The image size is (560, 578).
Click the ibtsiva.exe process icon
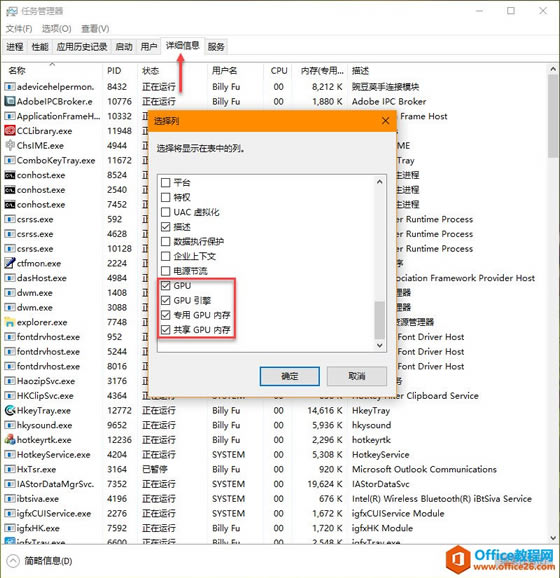[x=10, y=499]
